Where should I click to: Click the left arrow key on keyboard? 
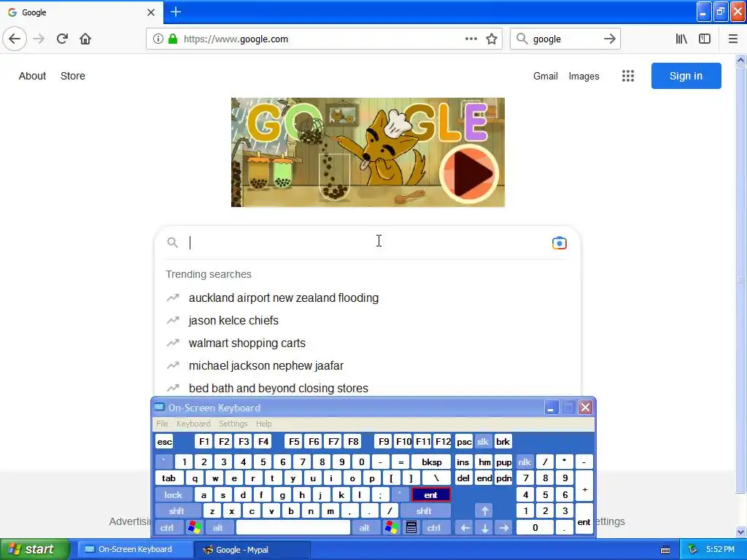tap(465, 528)
